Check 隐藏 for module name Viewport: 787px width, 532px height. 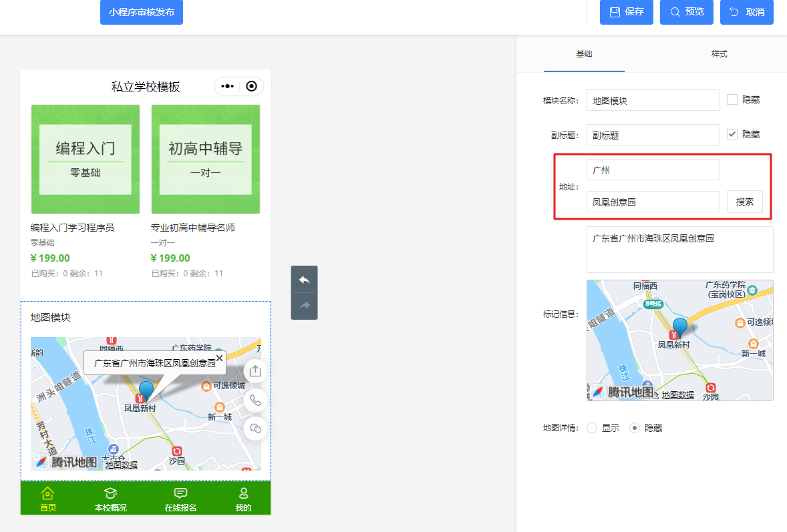coord(732,99)
